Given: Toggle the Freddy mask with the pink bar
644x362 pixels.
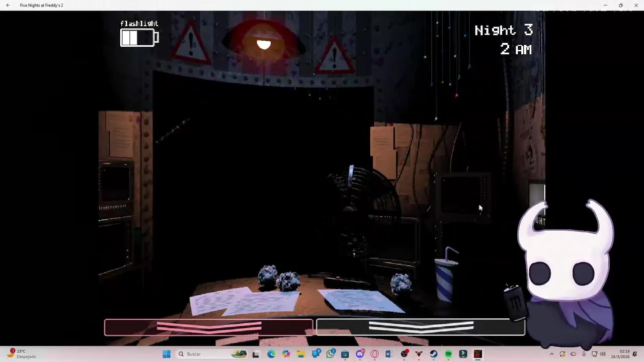Looking at the screenshot, I should (x=209, y=327).
